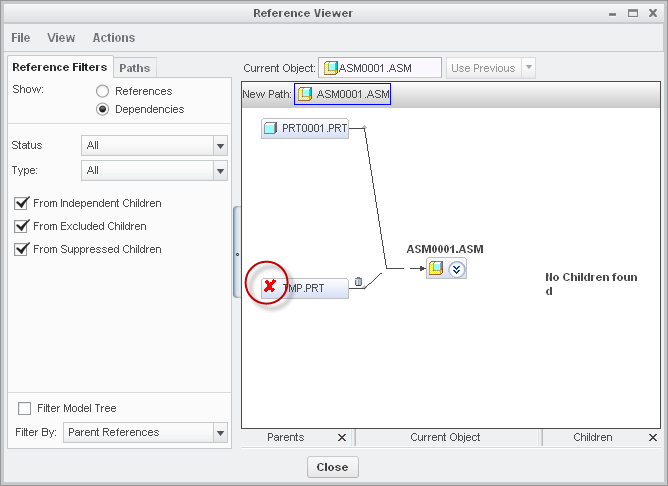Screen dimensions: 668x486
Task: Open the Actions menu
Action: [114, 37]
